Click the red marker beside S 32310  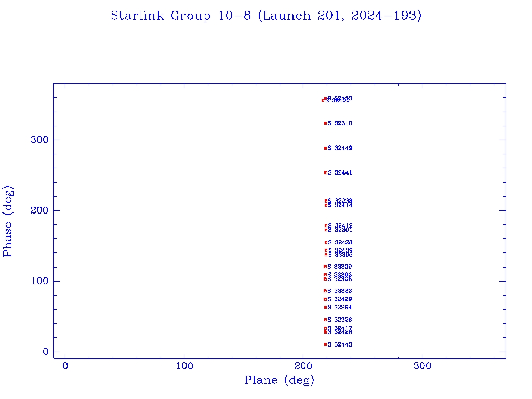point(325,123)
